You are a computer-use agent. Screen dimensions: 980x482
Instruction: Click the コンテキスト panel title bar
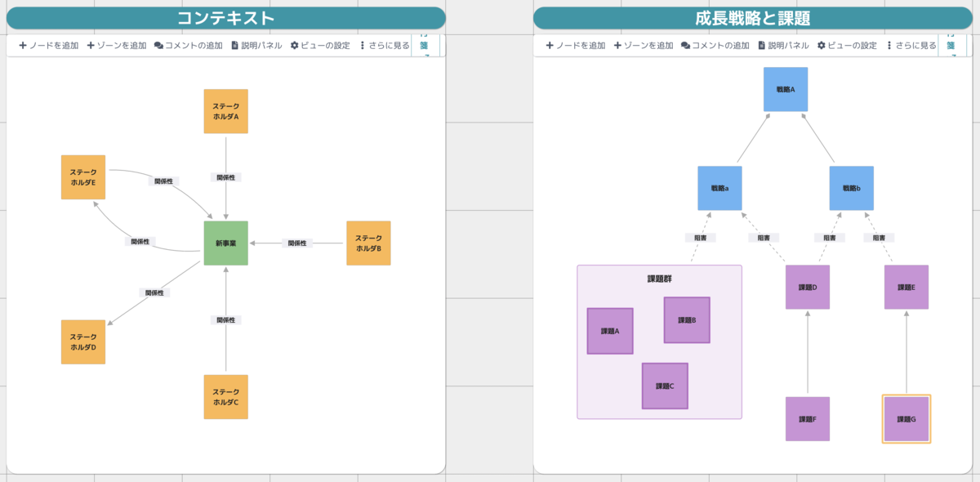pyautogui.click(x=226, y=18)
